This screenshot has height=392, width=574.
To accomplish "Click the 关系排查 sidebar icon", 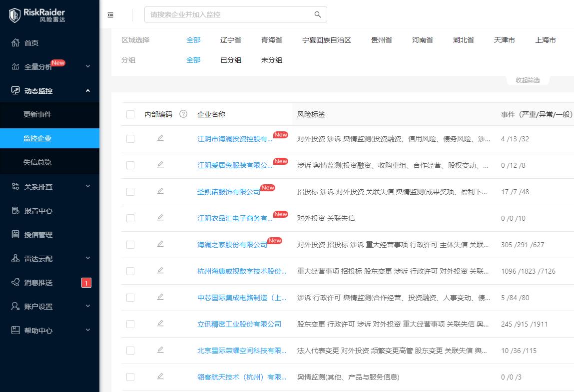I will (17, 186).
